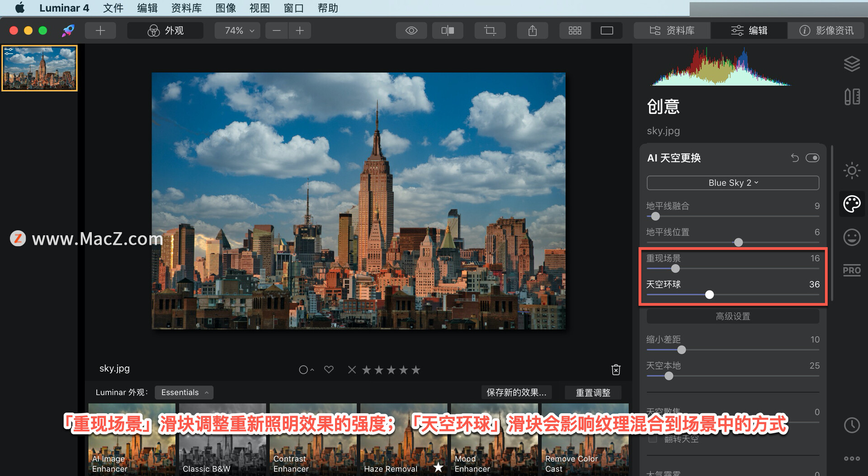The width and height of the screenshot is (868, 476).
Task: Click the 重置调整 button
Action: pos(593,392)
